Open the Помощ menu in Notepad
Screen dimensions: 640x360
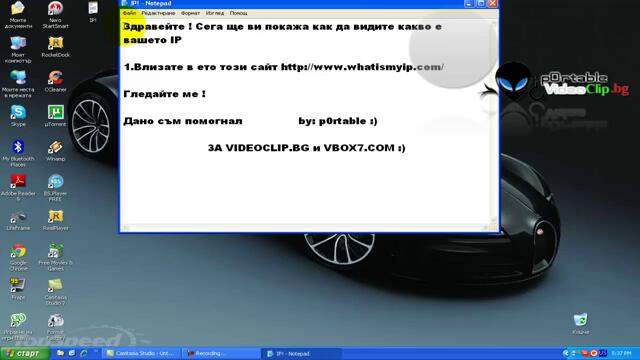pos(238,13)
